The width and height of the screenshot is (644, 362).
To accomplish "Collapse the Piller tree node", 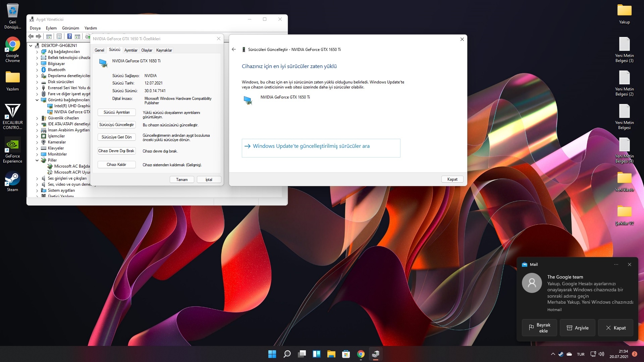I will (x=37, y=160).
